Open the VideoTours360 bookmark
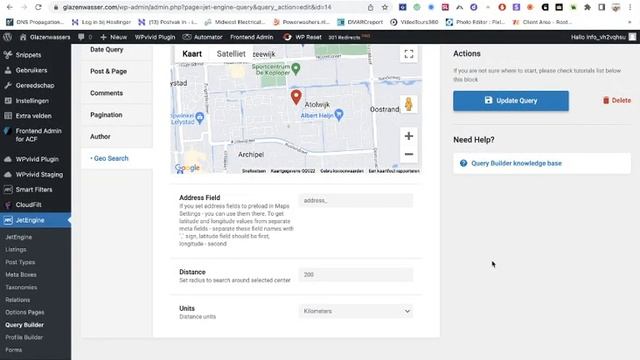 [x=414, y=22]
